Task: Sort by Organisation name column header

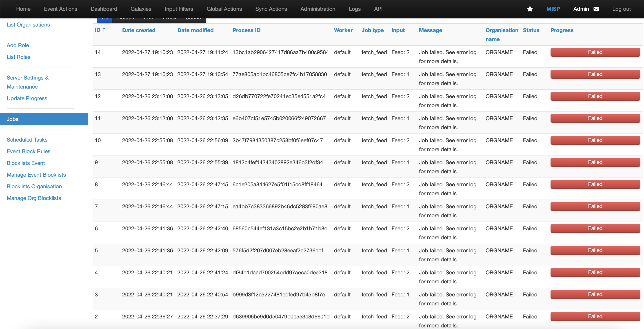Action: point(502,35)
